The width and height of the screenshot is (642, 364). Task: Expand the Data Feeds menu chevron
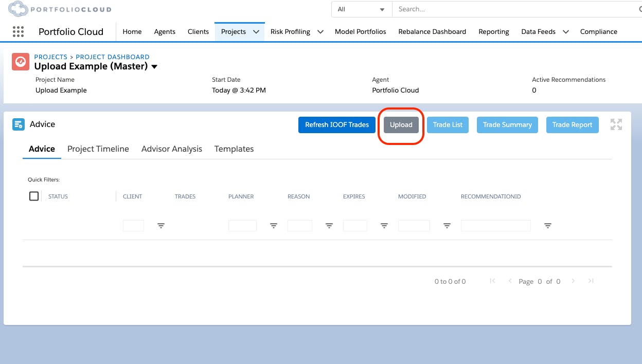coord(565,31)
